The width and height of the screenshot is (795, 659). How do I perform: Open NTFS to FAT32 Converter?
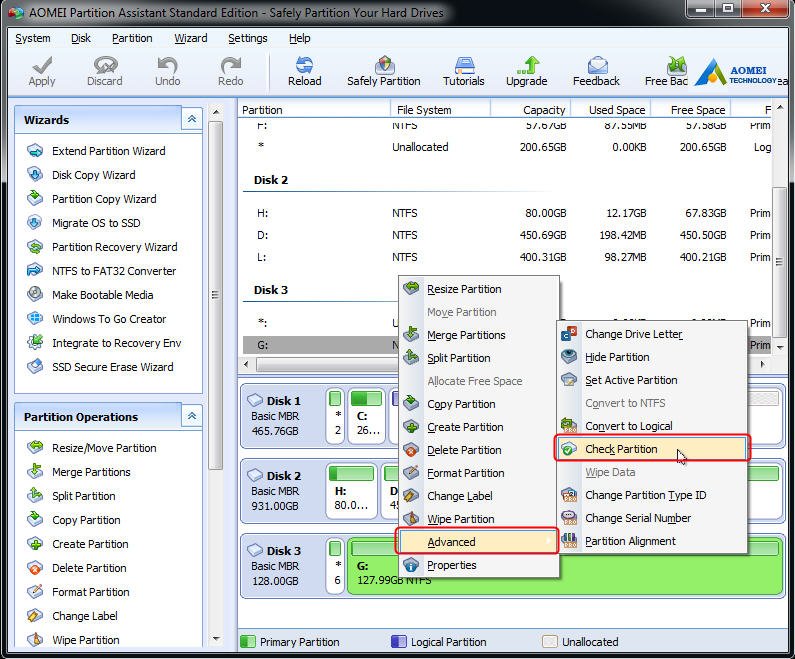[101, 271]
